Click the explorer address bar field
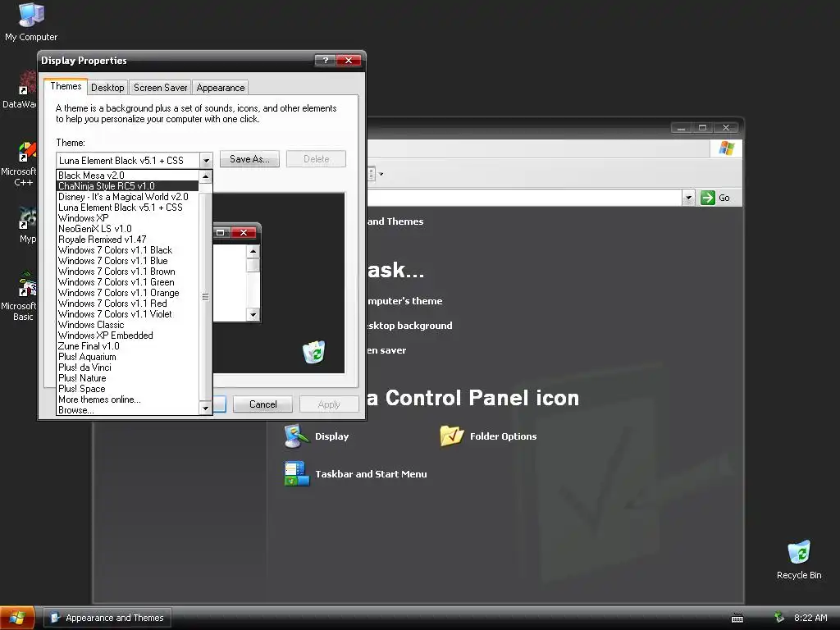The image size is (840, 630). click(525, 198)
